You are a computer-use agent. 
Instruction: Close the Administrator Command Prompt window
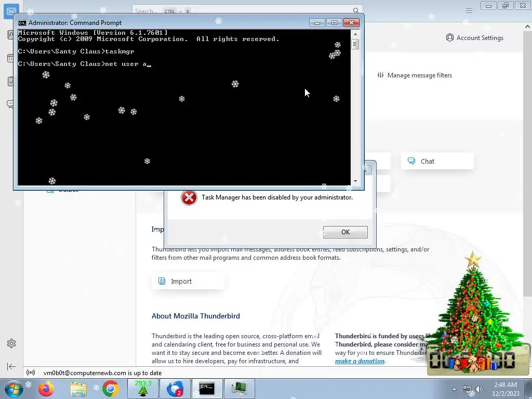[x=352, y=23]
